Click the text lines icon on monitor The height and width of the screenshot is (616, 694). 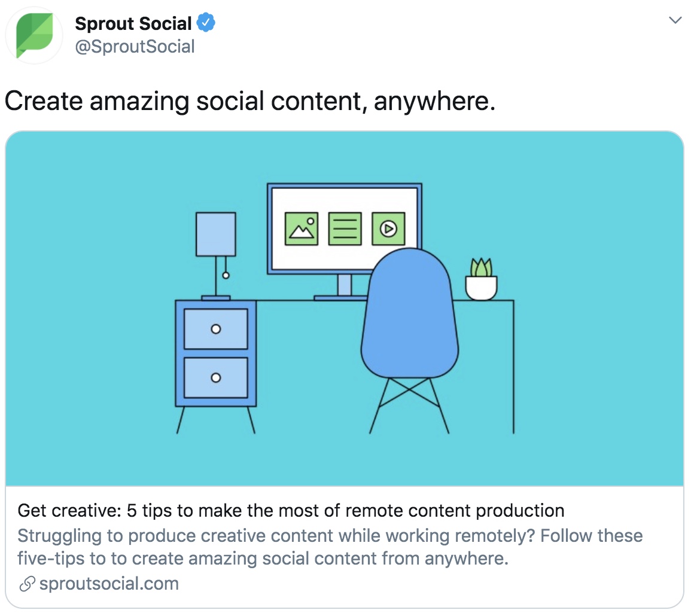[345, 228]
